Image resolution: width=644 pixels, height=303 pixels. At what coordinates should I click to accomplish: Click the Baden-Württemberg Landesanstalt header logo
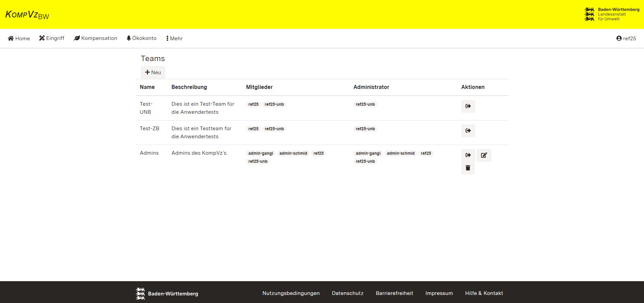pyautogui.click(x=611, y=14)
